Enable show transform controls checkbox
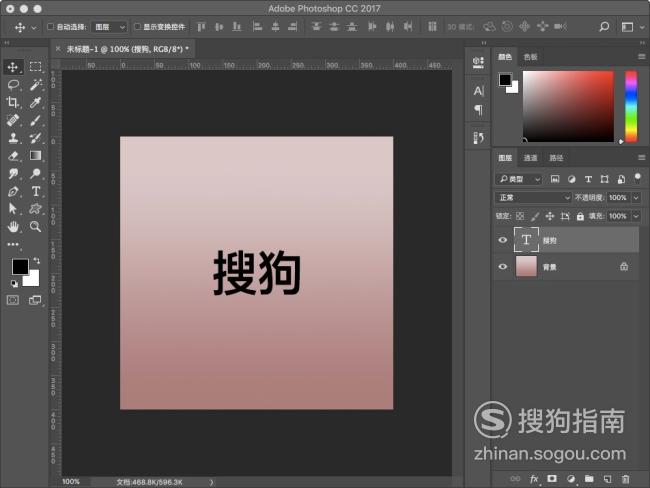 pos(137,27)
